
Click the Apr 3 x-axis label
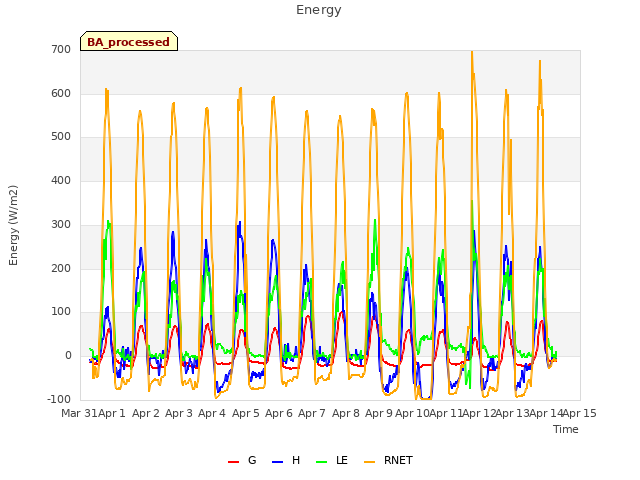(x=179, y=413)
